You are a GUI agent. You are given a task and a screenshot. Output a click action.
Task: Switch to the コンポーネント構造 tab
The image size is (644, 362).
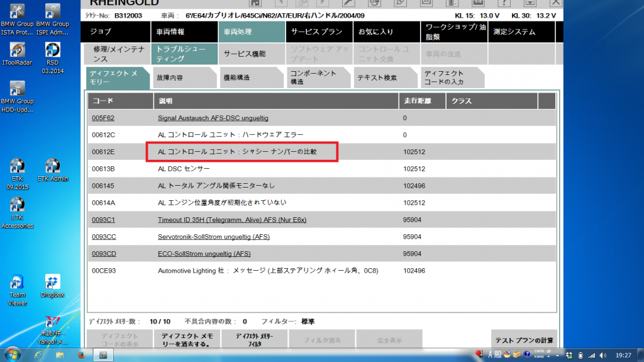tap(318, 77)
